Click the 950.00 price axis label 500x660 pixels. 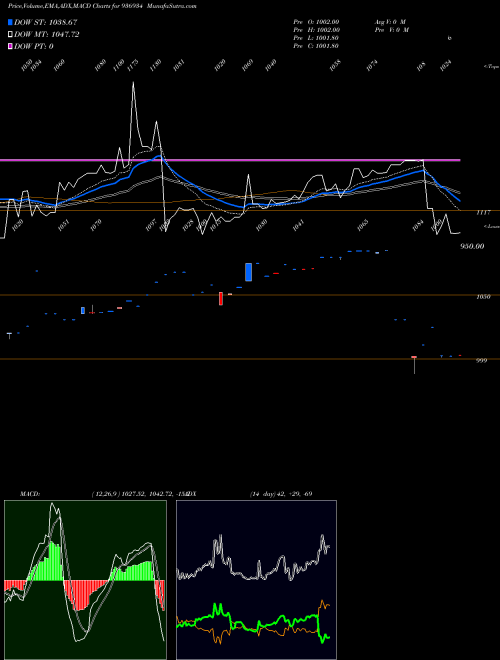(x=472, y=246)
